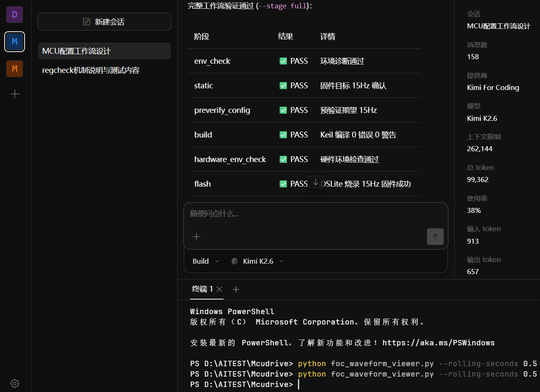
Task: Click provider value Kimi For Coding
Action: pyautogui.click(x=493, y=87)
